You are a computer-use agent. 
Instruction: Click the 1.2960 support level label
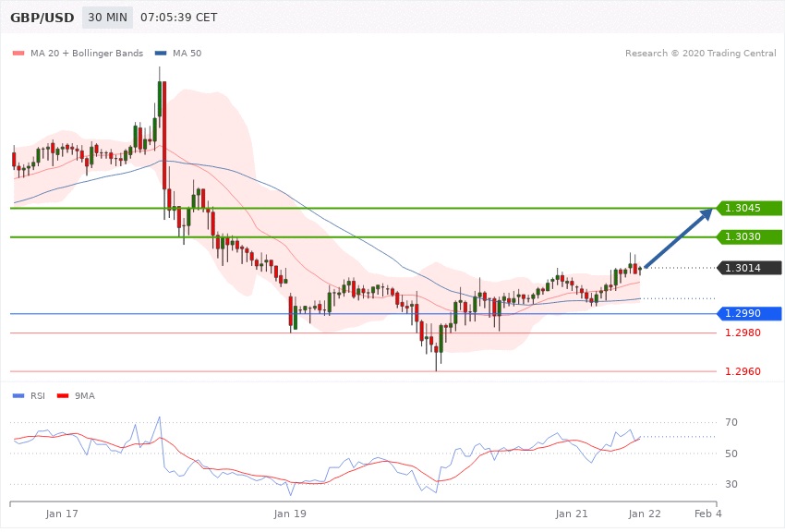pos(743,372)
